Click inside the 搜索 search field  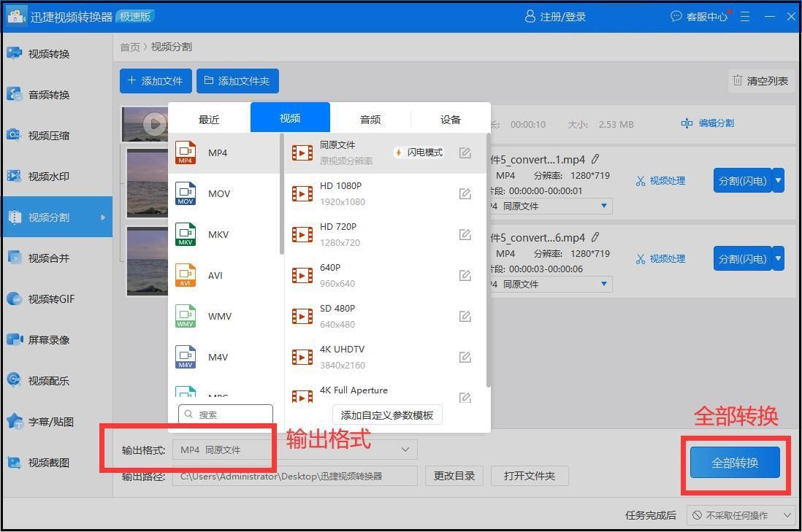(x=226, y=414)
